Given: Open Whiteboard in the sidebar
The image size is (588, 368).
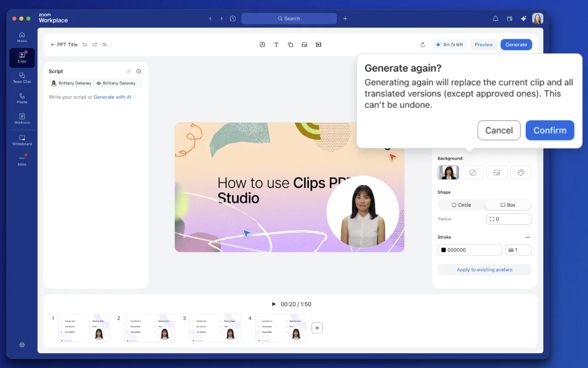Looking at the screenshot, I should point(22,140).
